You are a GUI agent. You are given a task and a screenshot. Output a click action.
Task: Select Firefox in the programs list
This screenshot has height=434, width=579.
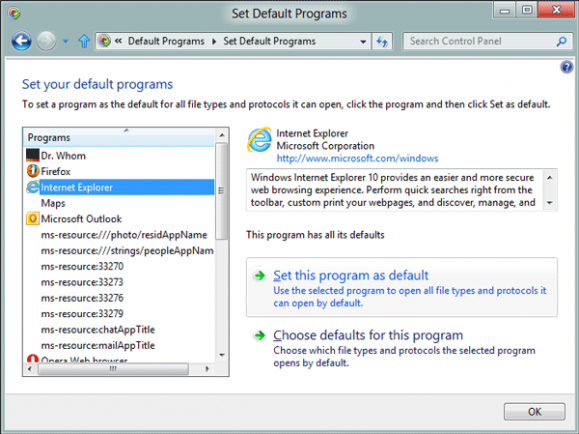point(56,171)
